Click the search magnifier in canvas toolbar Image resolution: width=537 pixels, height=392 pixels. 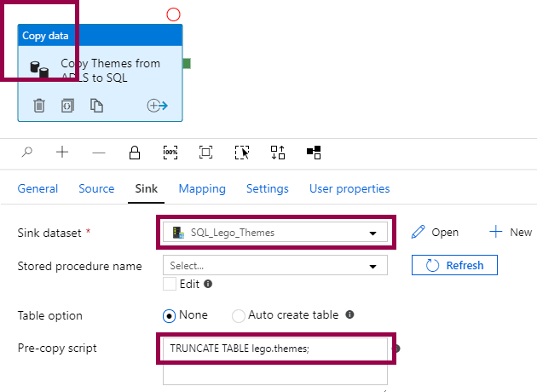tap(27, 153)
